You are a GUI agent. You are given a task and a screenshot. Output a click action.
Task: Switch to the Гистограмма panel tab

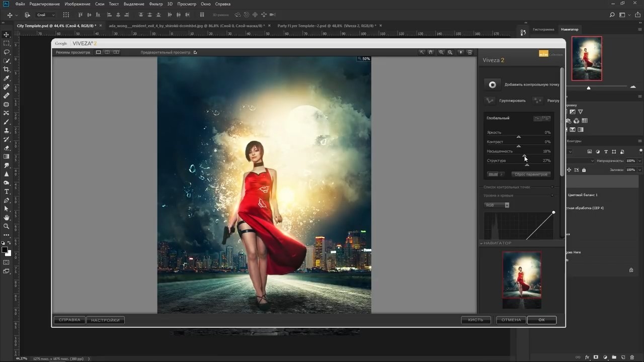(x=543, y=29)
